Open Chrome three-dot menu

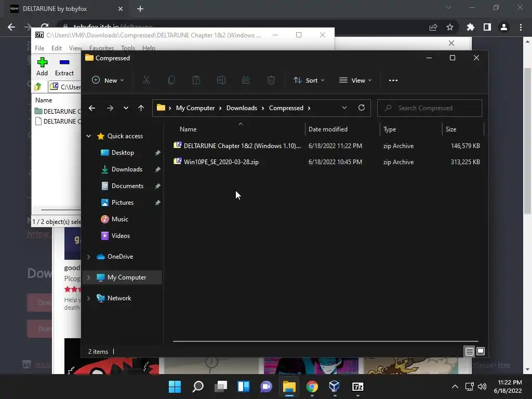521,27
